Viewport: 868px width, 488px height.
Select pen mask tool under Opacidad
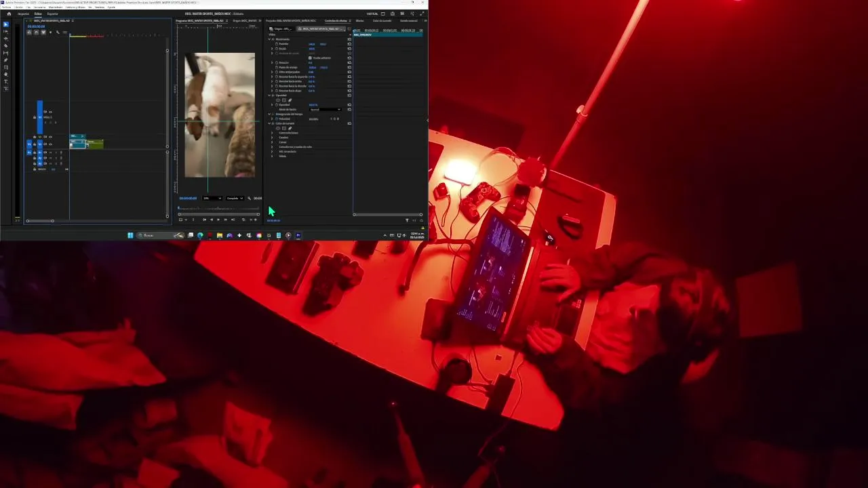pyautogui.click(x=290, y=100)
